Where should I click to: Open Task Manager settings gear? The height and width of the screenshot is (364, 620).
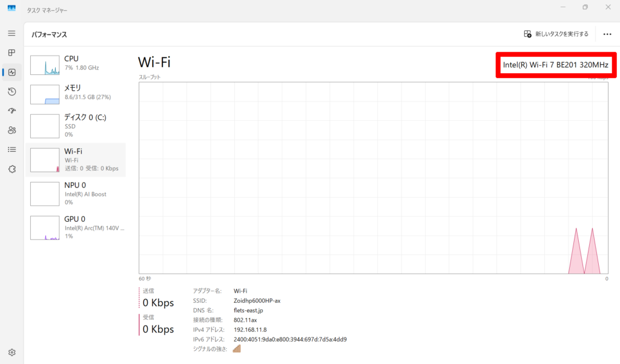(x=12, y=352)
